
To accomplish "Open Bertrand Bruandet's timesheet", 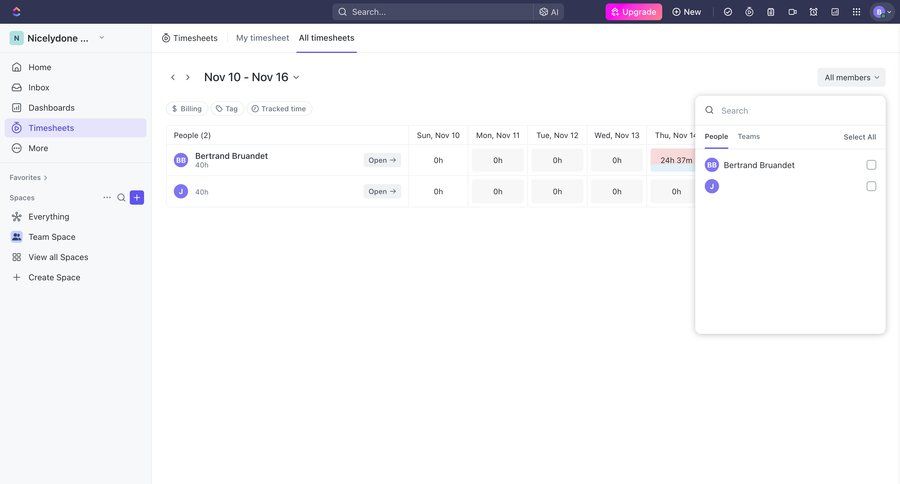I will click(382, 160).
